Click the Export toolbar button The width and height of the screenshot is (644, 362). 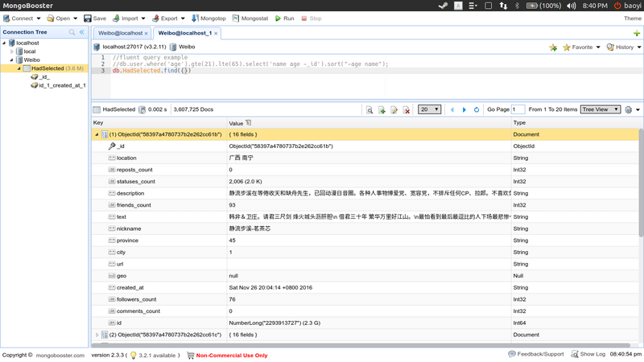click(x=165, y=19)
